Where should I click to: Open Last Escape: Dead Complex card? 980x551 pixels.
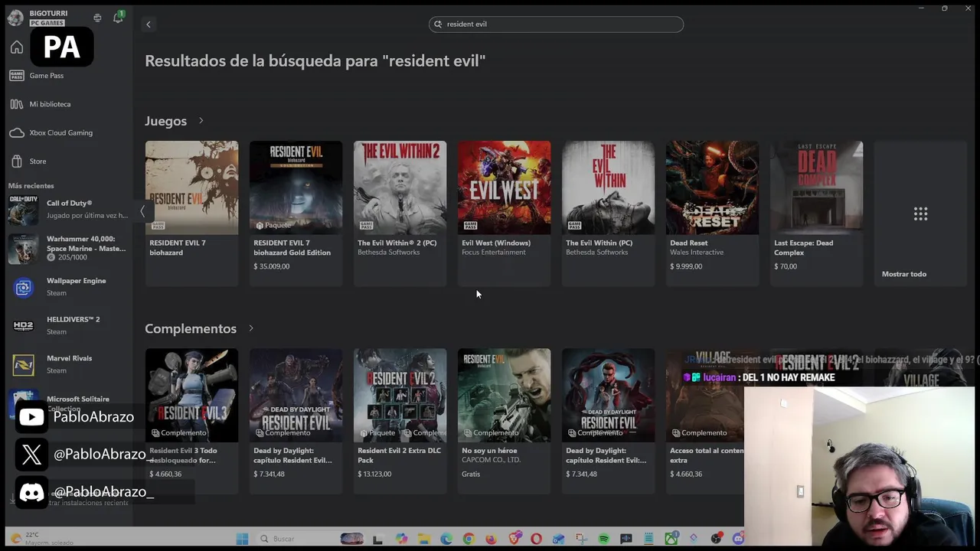click(816, 213)
